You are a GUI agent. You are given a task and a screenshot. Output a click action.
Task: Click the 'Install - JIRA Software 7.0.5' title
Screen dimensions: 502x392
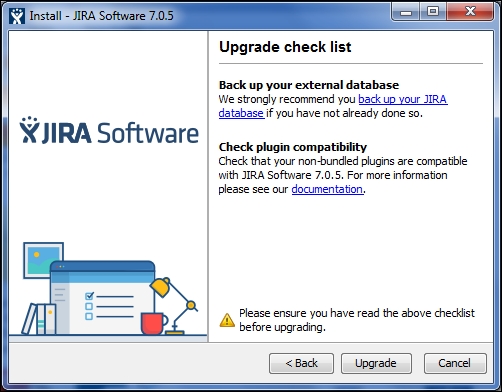pyautogui.click(x=102, y=16)
